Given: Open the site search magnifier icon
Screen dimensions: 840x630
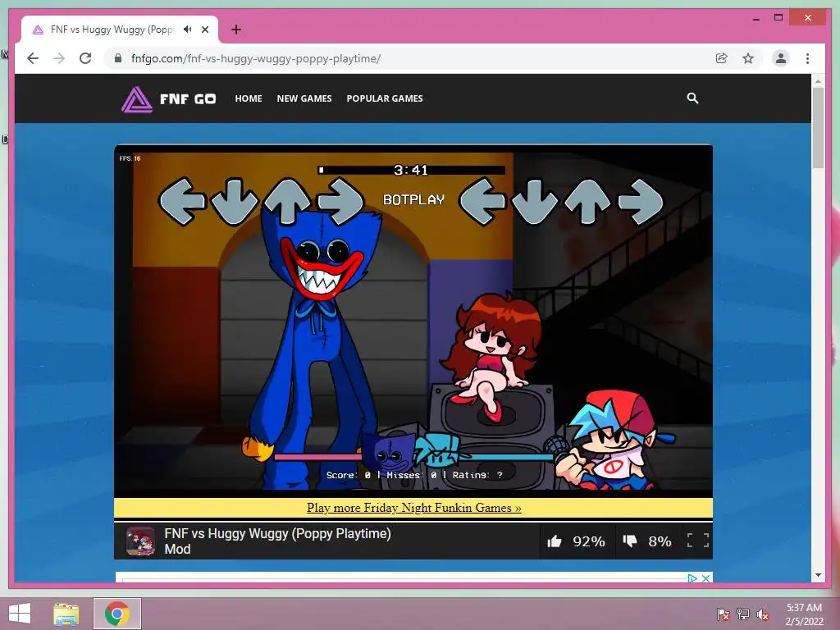Looking at the screenshot, I should pos(692,98).
